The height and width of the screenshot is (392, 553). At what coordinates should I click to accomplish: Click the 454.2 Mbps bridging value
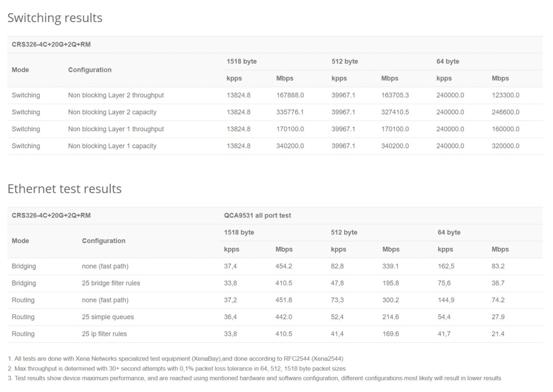[x=284, y=266]
